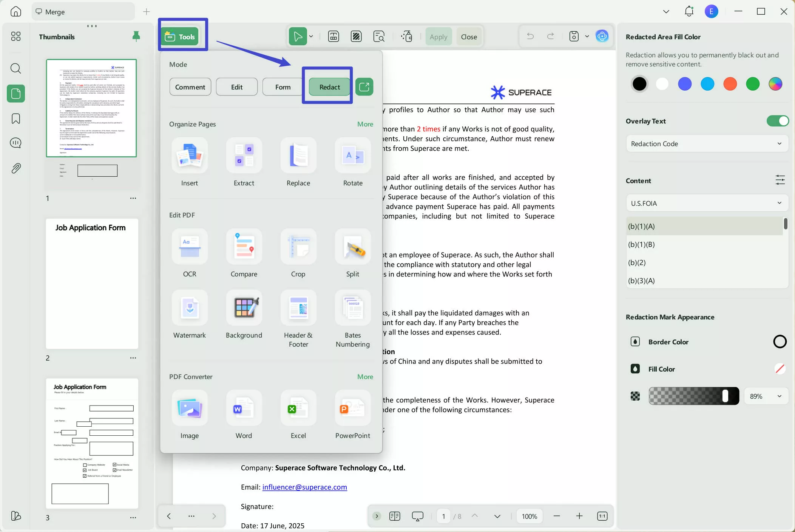Convert the PDF to Word
The width and height of the screenshot is (795, 532).
[244, 414]
